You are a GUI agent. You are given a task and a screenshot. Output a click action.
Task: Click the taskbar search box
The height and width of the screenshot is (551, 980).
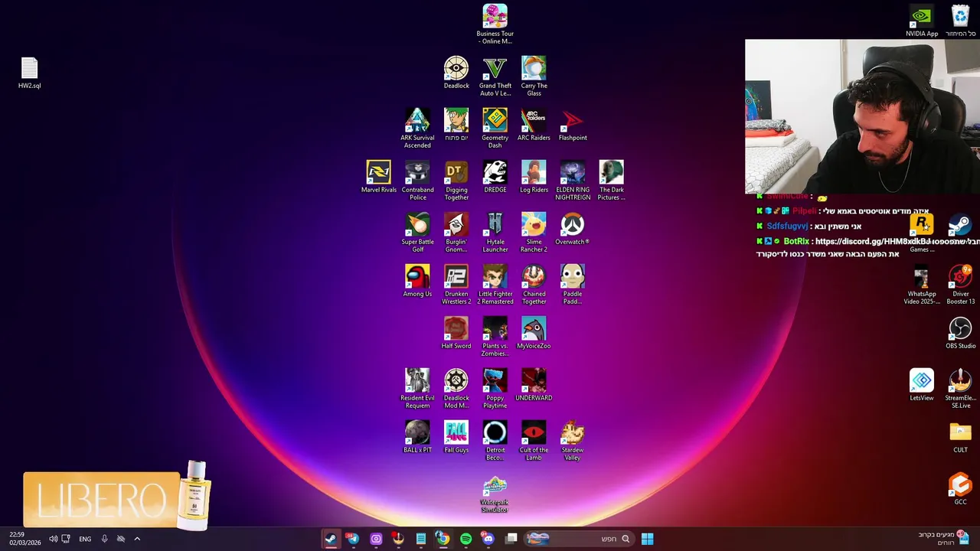[x=579, y=539]
